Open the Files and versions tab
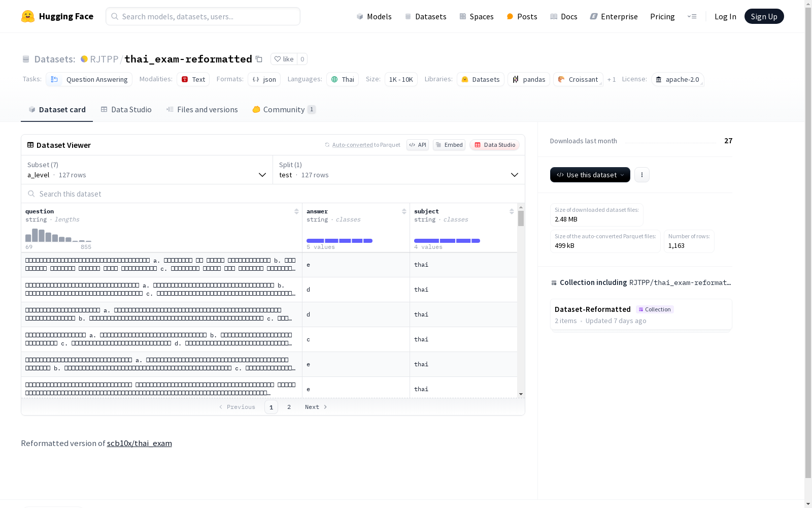Image resolution: width=812 pixels, height=508 pixels. pos(202,110)
